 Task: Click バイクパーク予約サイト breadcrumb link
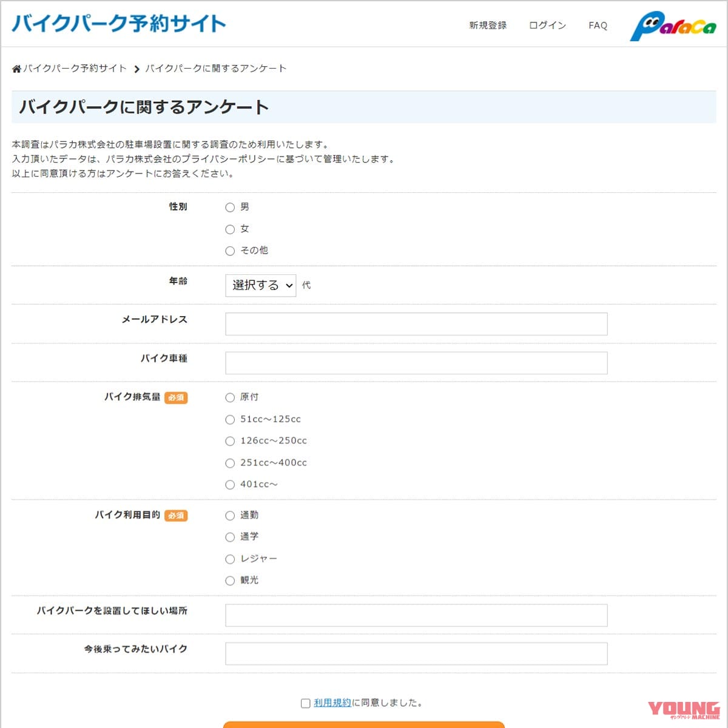(x=74, y=69)
